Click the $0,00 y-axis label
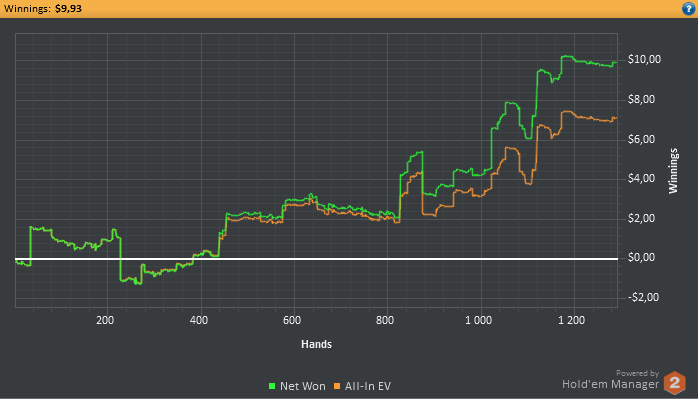 click(x=641, y=257)
